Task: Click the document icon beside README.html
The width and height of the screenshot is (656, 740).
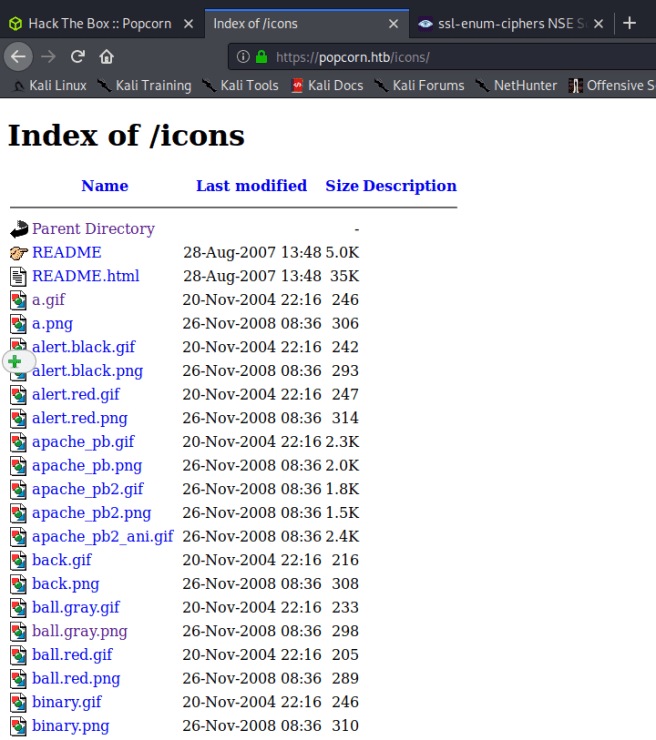Action: tap(19, 276)
